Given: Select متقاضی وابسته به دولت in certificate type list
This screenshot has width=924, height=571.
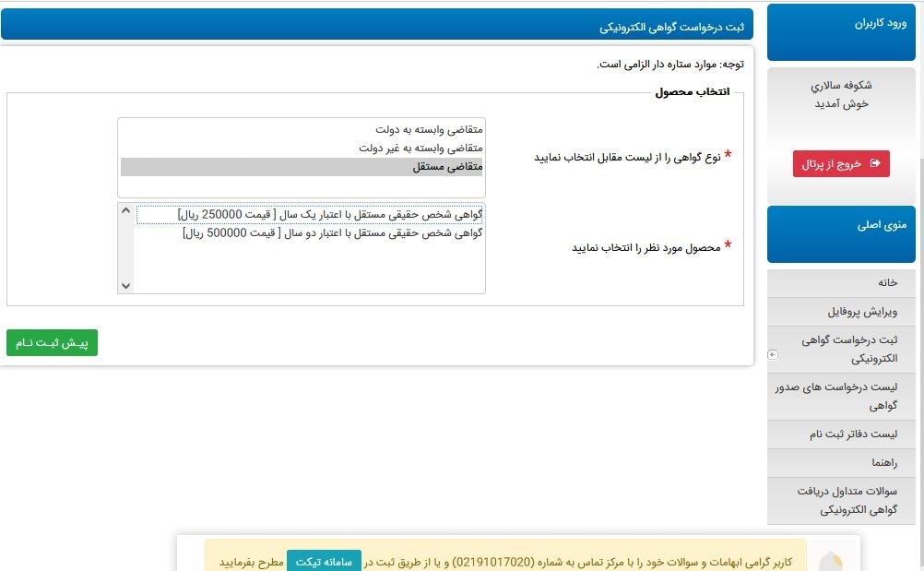Looking at the screenshot, I should click(x=429, y=130).
